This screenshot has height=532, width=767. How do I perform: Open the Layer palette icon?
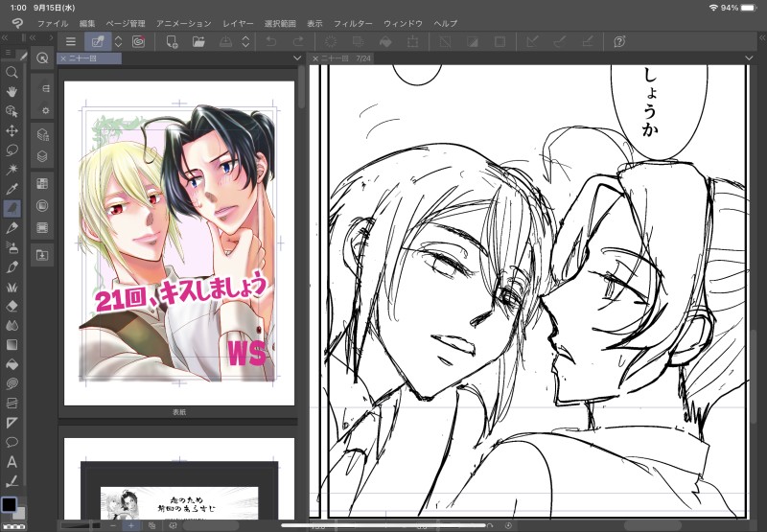pyautogui.click(x=42, y=156)
